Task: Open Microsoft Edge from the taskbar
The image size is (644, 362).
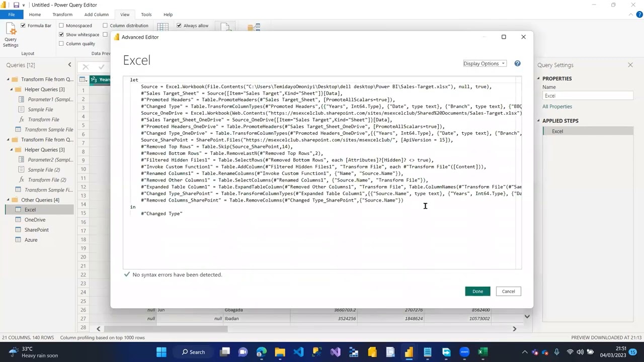Action: coord(262,352)
